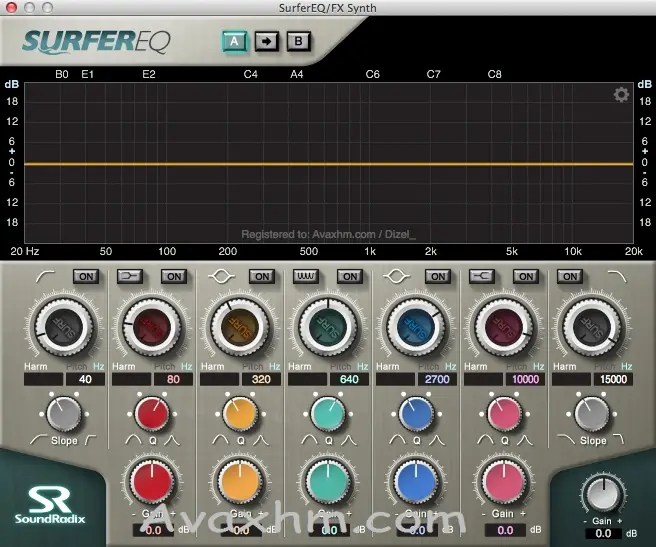Viewport: 656px width, 547px height.
Task: Click the blue Gain knob
Action: point(416,482)
